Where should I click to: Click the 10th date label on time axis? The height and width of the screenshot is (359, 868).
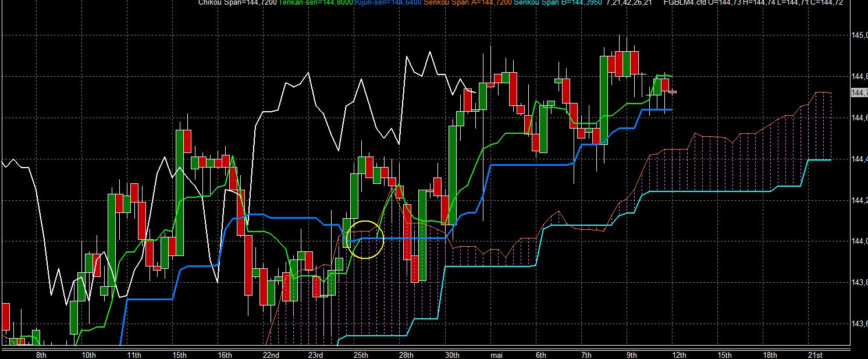point(89,354)
